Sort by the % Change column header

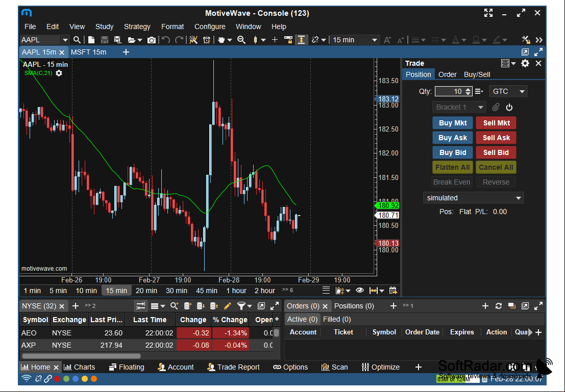(x=230, y=320)
